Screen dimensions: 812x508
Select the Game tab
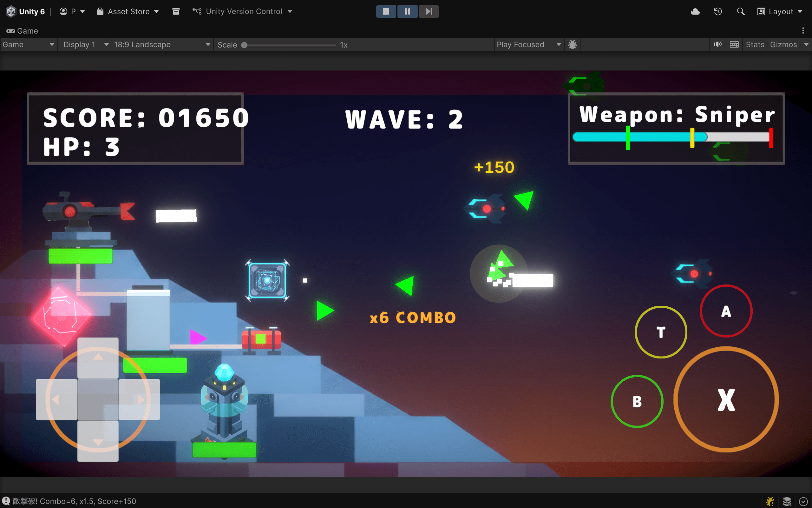point(22,31)
